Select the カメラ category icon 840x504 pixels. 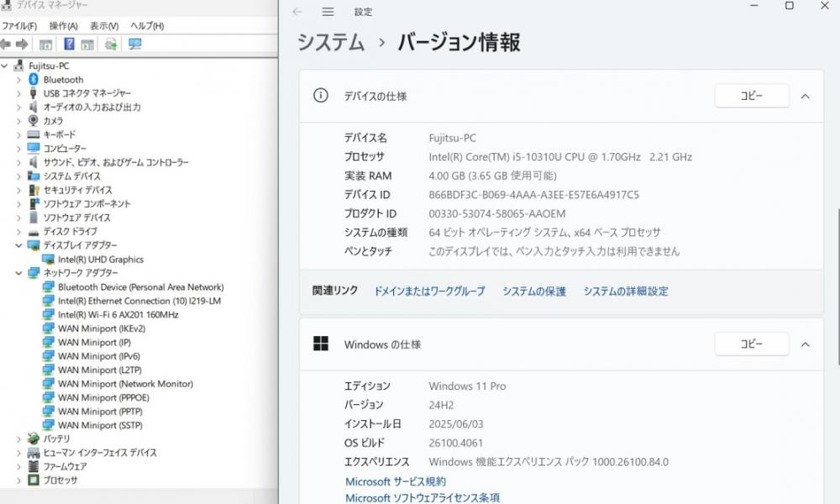pos(34,120)
